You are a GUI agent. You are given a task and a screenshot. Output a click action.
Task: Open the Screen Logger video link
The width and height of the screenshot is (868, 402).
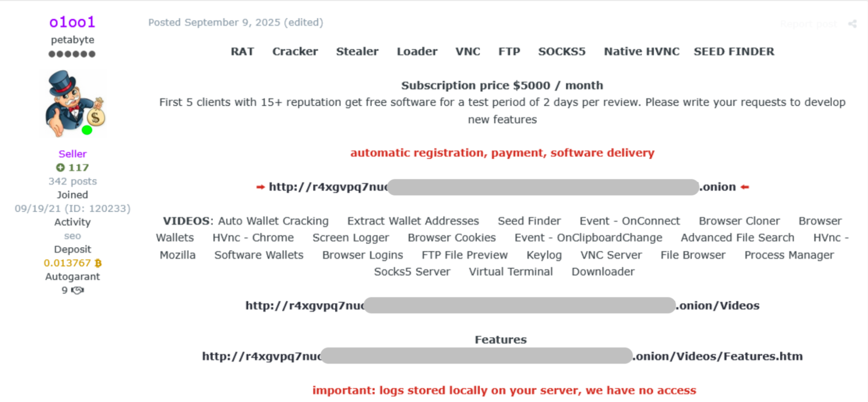[351, 238]
